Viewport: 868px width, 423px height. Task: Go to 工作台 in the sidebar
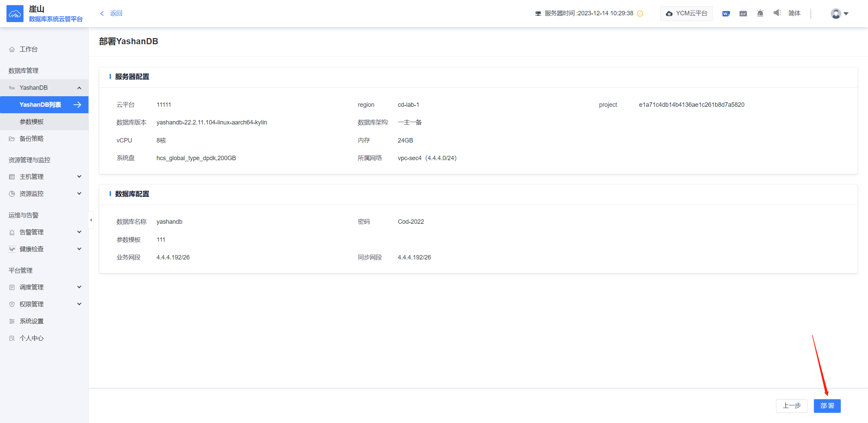(29, 49)
